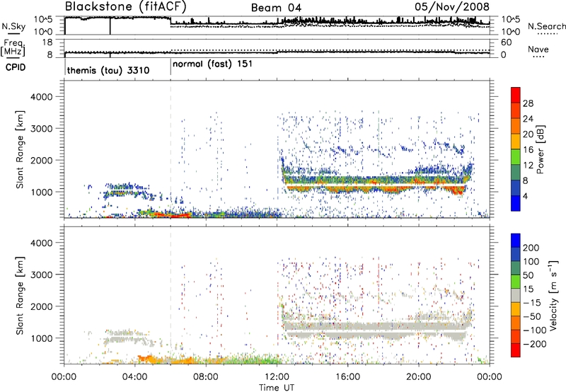This screenshot has height=392, width=566.
Task: Click the date "05/Nov/2008"
Action: 452,6
